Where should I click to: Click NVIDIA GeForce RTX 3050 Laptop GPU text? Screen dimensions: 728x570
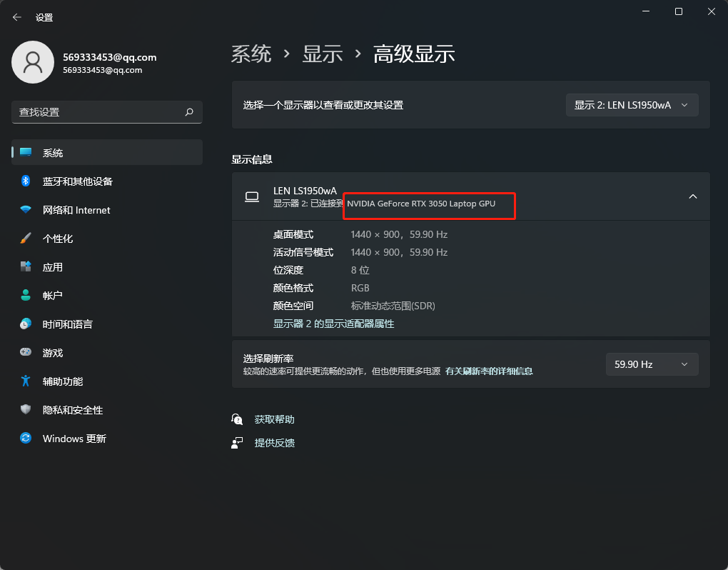pos(421,204)
